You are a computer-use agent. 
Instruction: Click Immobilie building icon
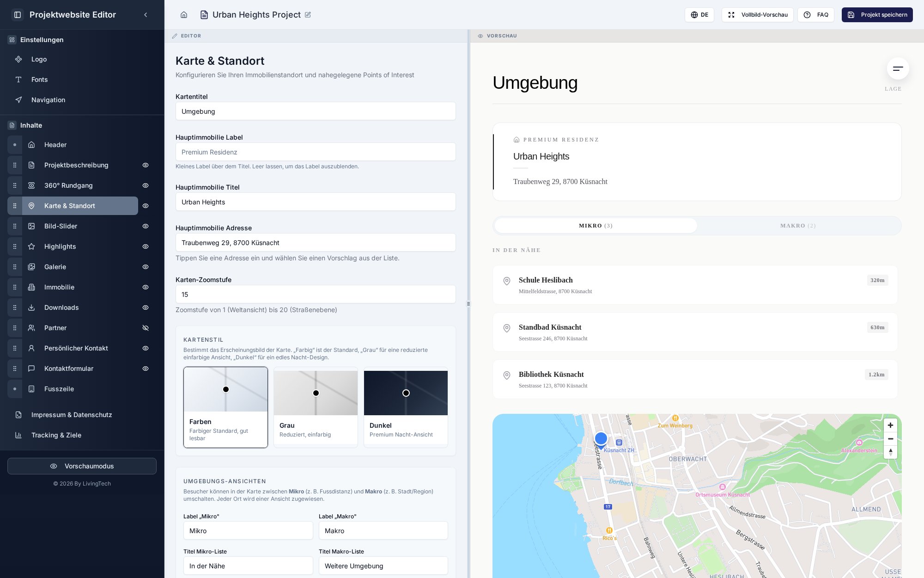click(x=31, y=287)
